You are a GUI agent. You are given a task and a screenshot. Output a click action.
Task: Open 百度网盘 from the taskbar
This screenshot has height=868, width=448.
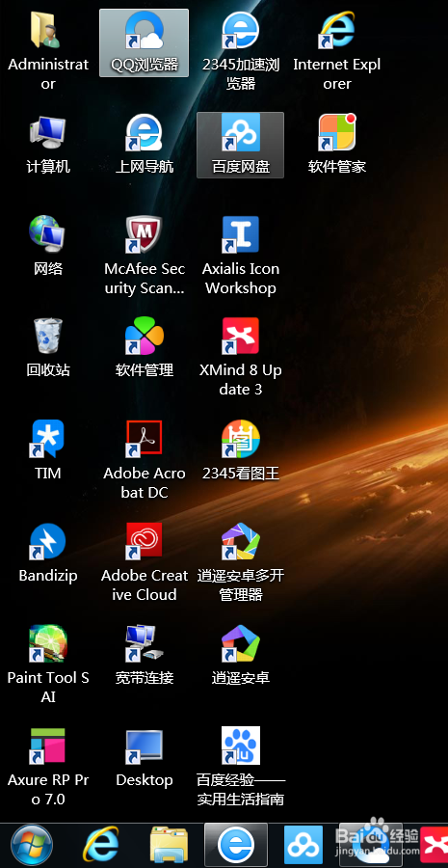pyautogui.click(x=303, y=846)
